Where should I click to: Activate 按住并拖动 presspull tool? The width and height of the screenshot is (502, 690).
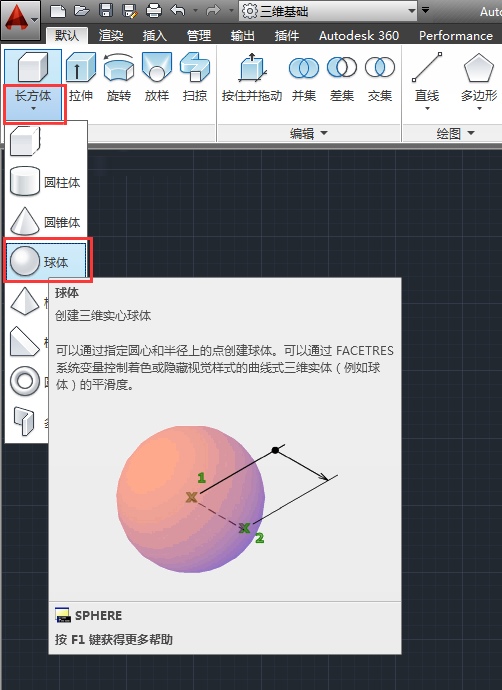coord(252,77)
